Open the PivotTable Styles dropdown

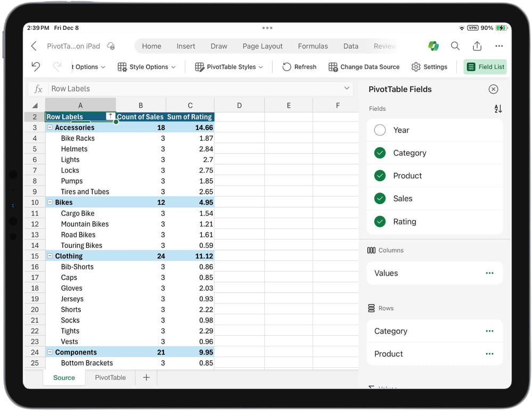pos(230,67)
